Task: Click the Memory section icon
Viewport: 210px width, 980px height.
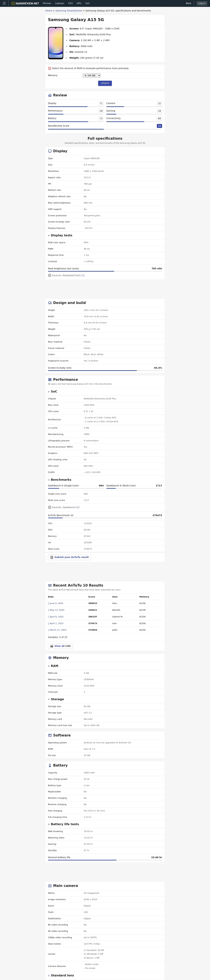Action: [x=50, y=658]
